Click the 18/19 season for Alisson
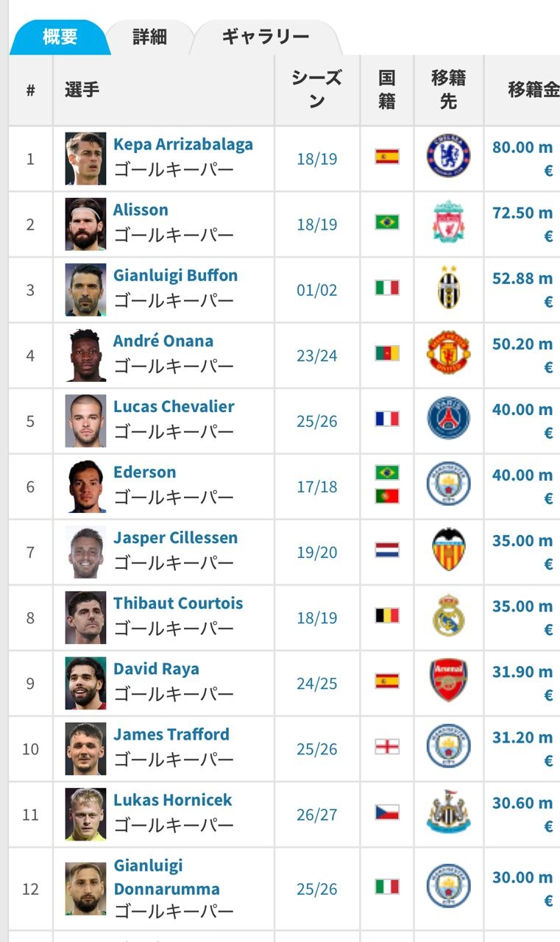The height and width of the screenshot is (942, 560). click(317, 224)
